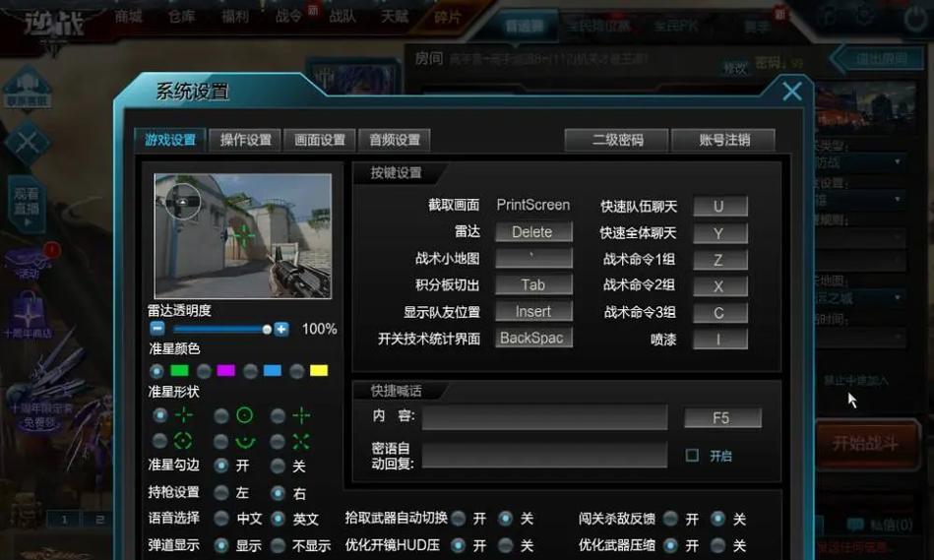Viewport: 934px width, 560px height.
Task: Change the 喷漆 key binding I
Action: 720,340
